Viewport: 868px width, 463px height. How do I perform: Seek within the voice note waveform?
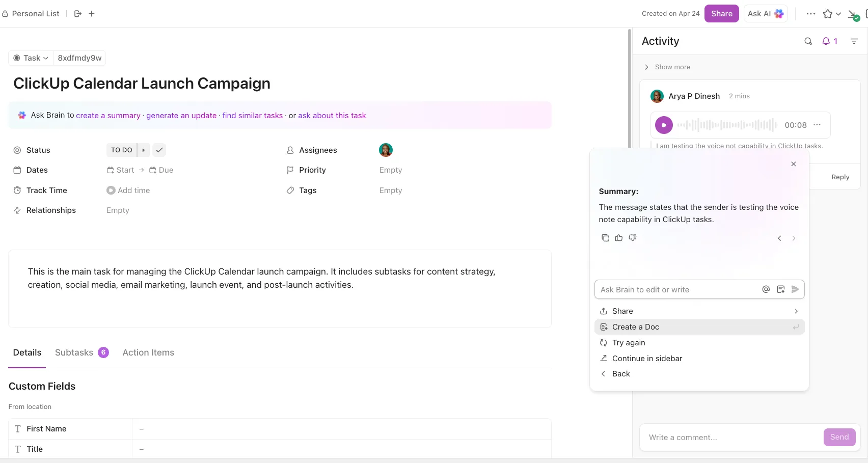coord(727,125)
